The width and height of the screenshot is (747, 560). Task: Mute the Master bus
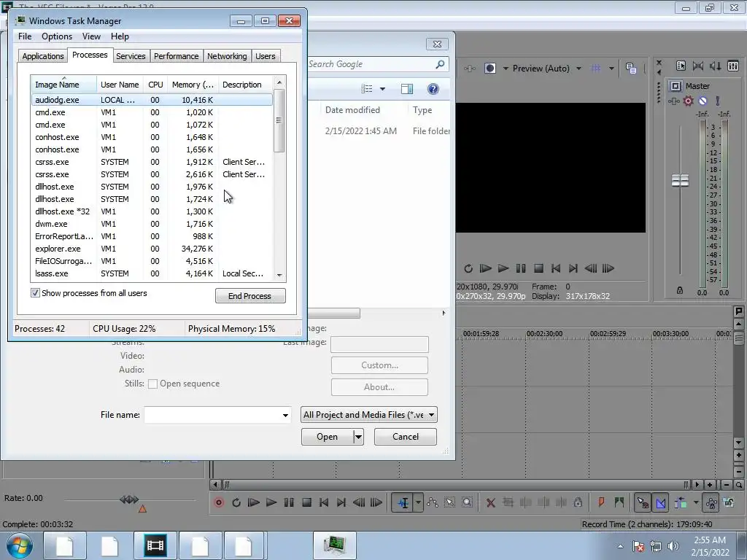pos(703,101)
